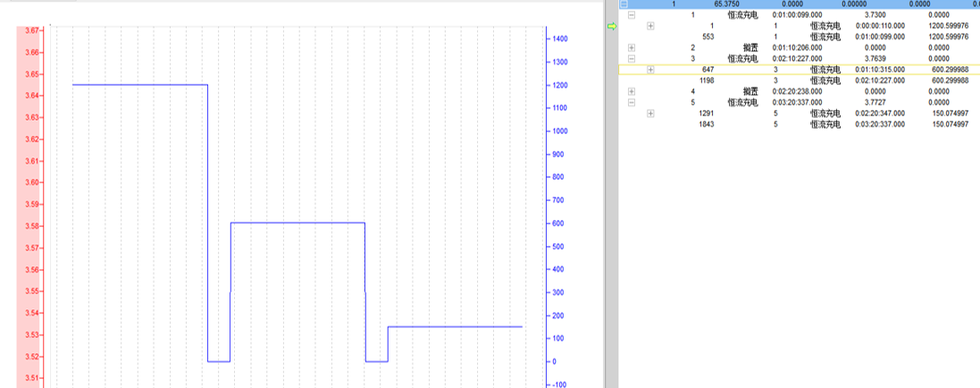Click step 2 end time 0:01:10:206.000

point(797,47)
